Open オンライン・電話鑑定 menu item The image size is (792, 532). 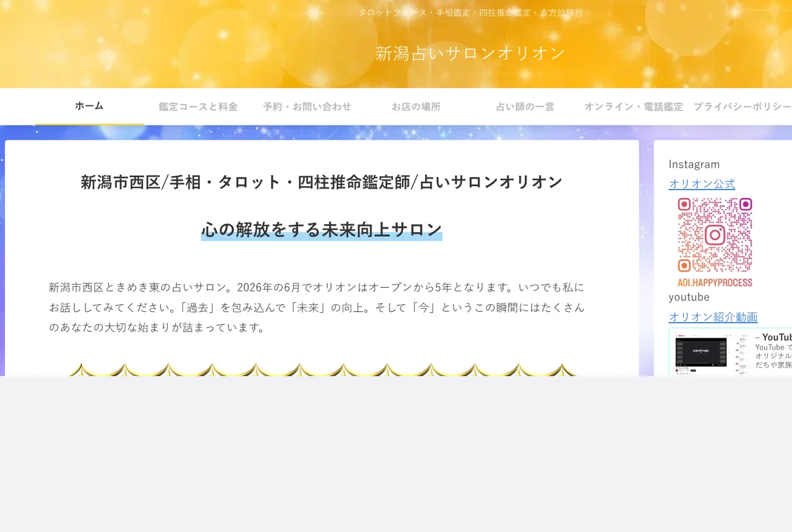point(634,106)
